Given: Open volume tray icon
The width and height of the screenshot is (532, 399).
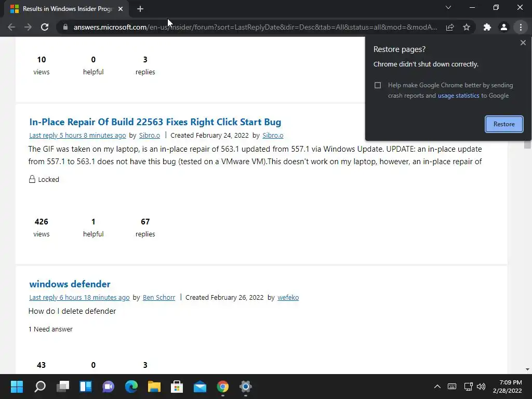Looking at the screenshot, I should (x=481, y=387).
